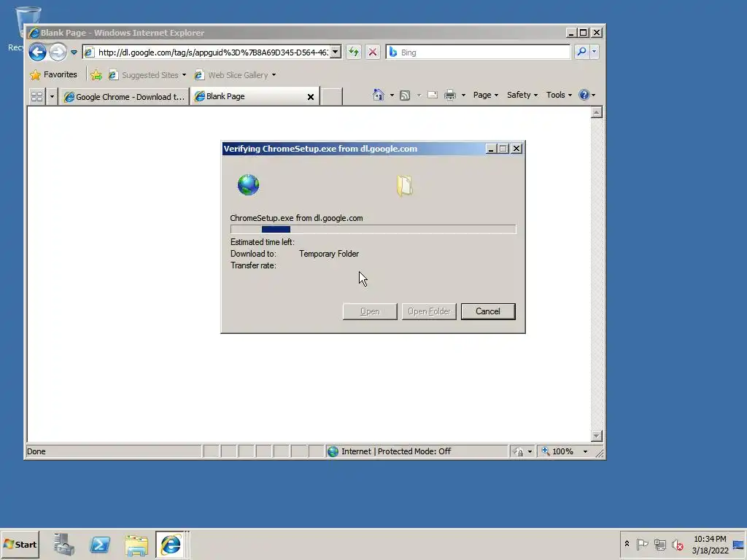Minimize the Verifying ChromeSetup.exe dialog
This screenshot has height=560, width=747.
point(491,149)
